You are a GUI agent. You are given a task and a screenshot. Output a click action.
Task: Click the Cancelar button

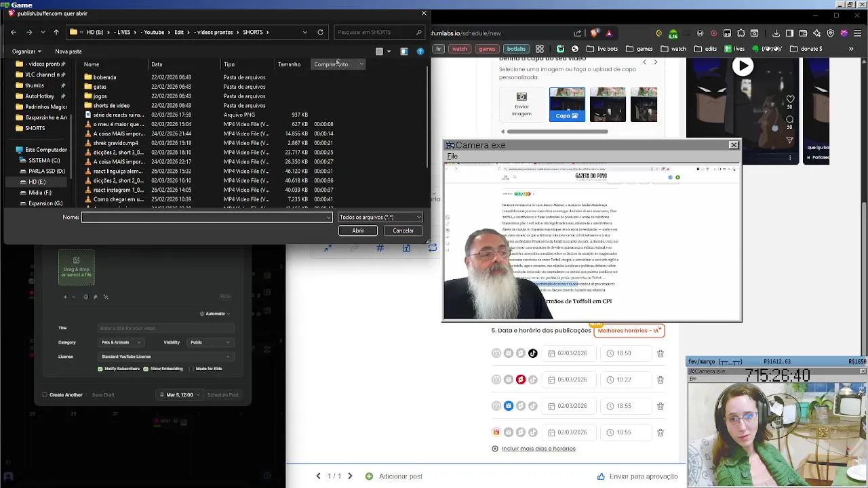pos(403,230)
